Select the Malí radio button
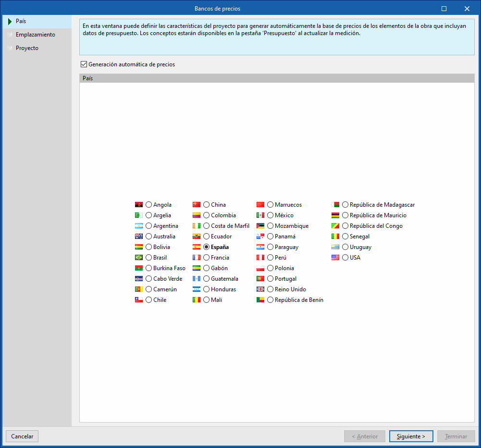Image resolution: width=481 pixels, height=448 pixels. pyautogui.click(x=207, y=300)
